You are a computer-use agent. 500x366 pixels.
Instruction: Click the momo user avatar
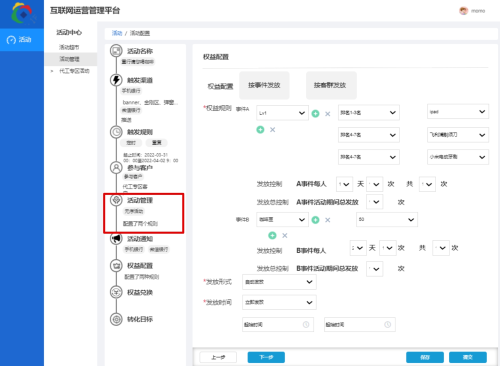463,11
